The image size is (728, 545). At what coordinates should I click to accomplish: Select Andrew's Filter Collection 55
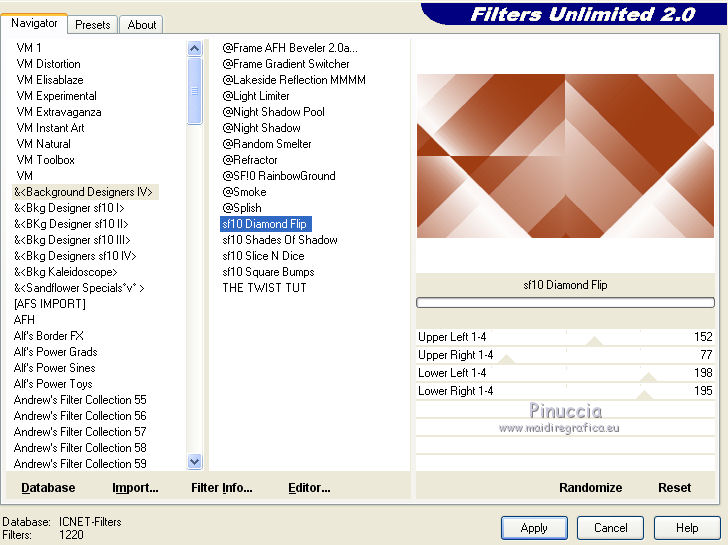[80, 400]
